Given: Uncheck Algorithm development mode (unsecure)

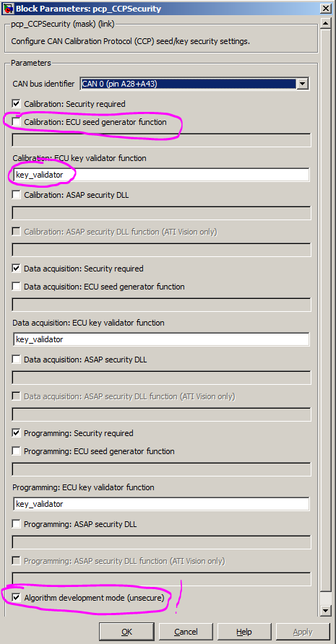Looking at the screenshot, I should [17, 598].
